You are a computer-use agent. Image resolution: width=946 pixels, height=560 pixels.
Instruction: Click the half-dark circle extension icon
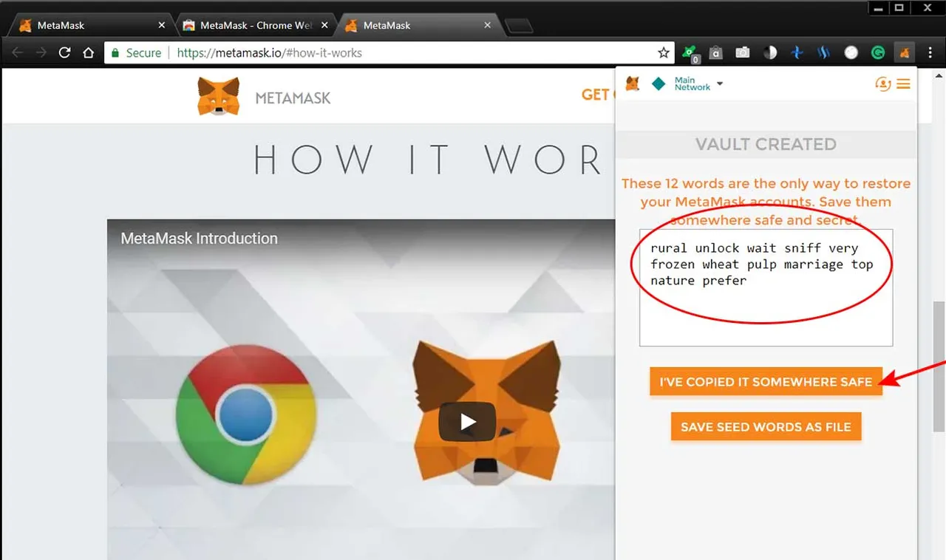coord(770,53)
